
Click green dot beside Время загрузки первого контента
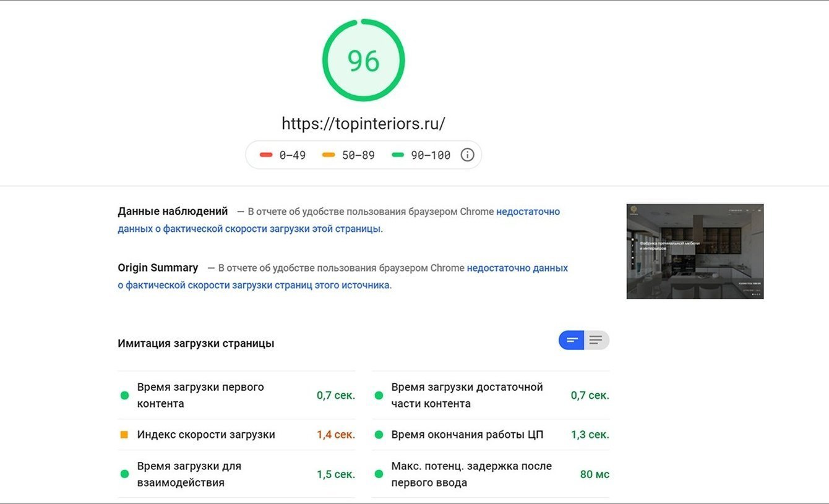point(124,395)
